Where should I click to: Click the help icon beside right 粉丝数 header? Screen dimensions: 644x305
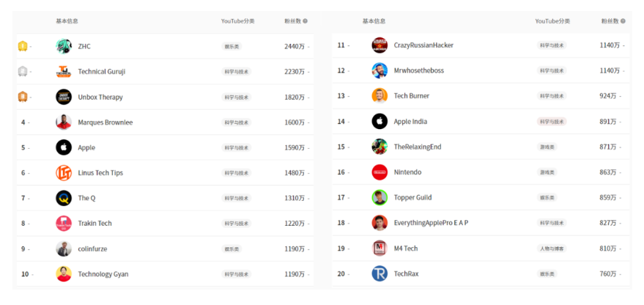pos(623,21)
